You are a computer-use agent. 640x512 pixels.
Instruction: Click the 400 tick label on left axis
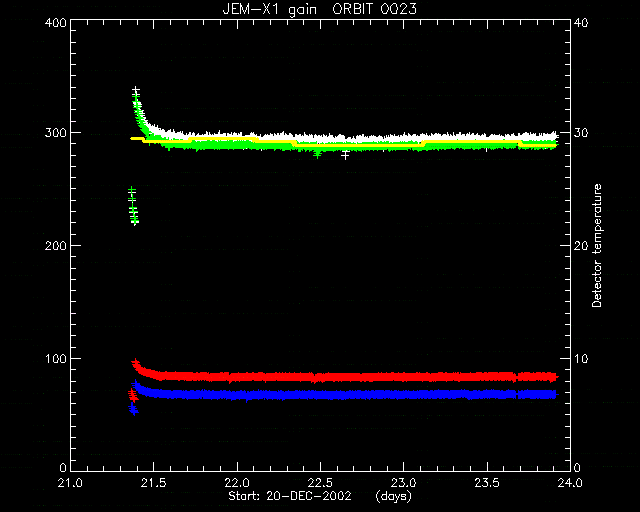click(x=56, y=22)
